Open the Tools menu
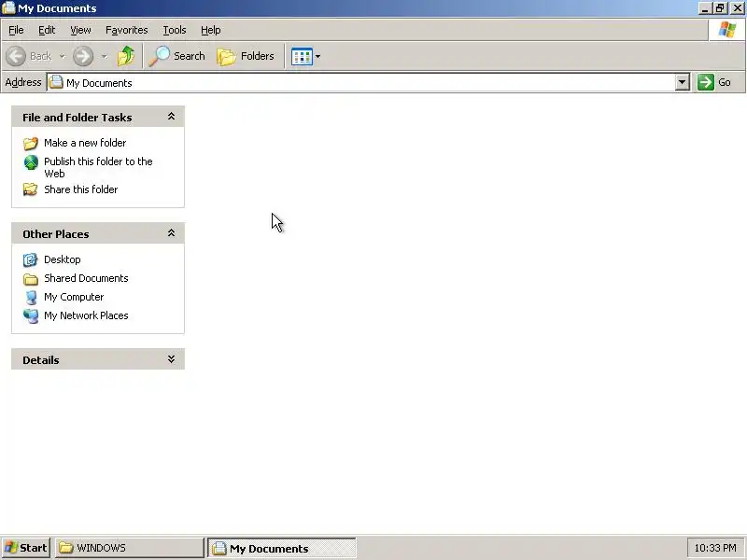 (x=175, y=30)
